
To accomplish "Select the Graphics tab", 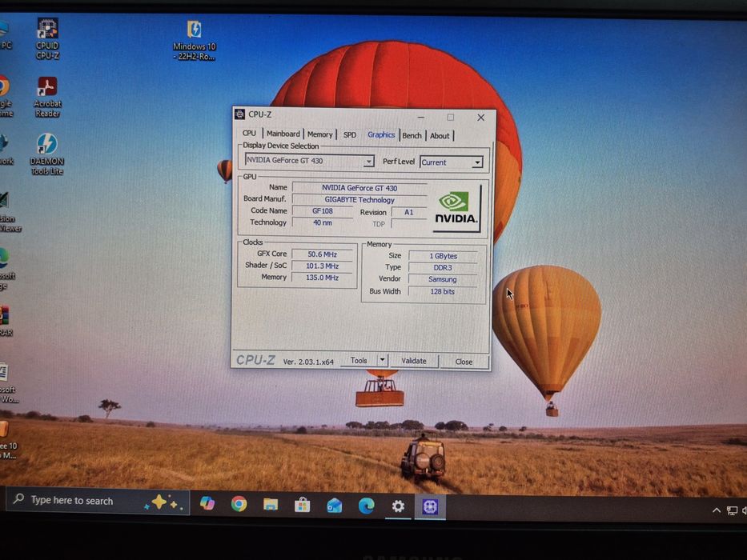I will (x=381, y=134).
